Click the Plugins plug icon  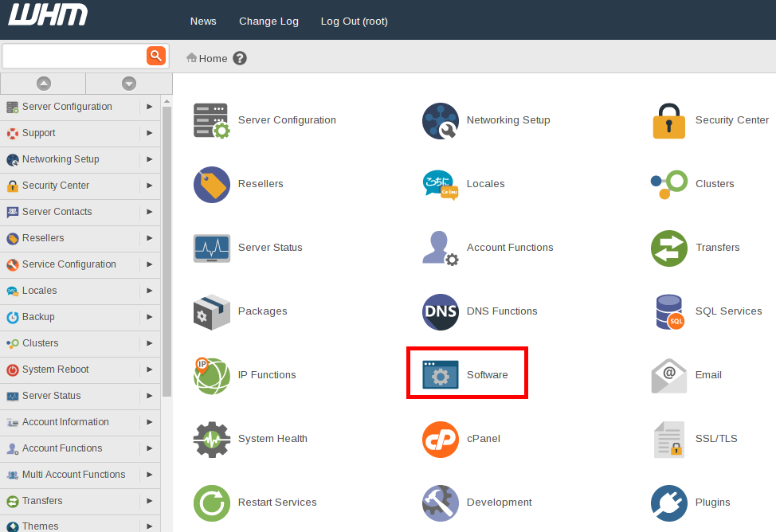(668, 503)
